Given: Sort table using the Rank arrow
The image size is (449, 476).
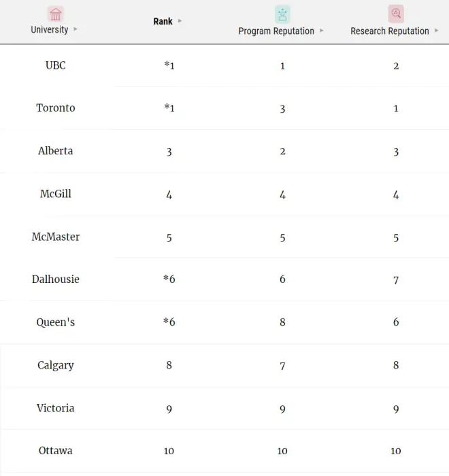Looking at the screenshot, I should click(x=180, y=21).
